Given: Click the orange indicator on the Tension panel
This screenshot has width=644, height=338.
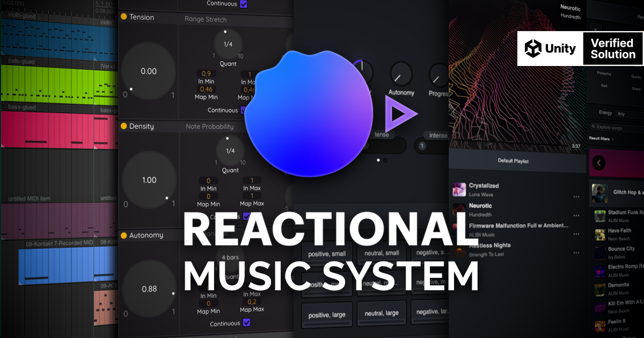Looking at the screenshot, I should tap(124, 17).
